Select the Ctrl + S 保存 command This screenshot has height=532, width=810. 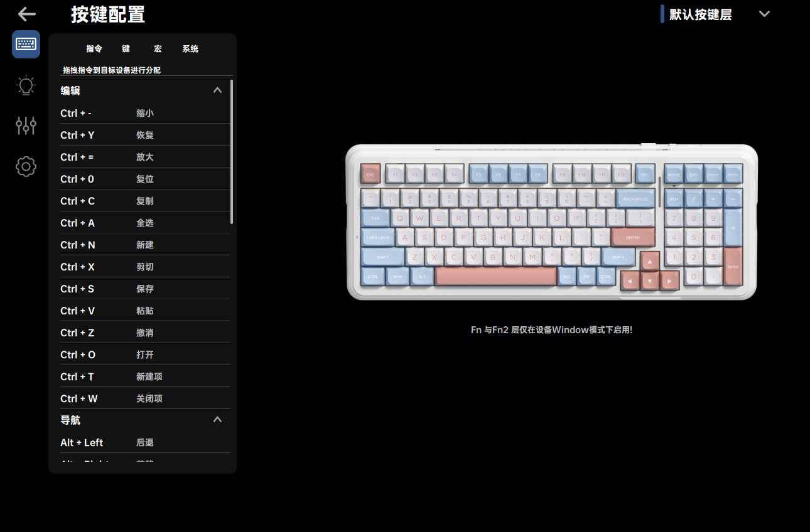[126, 289]
